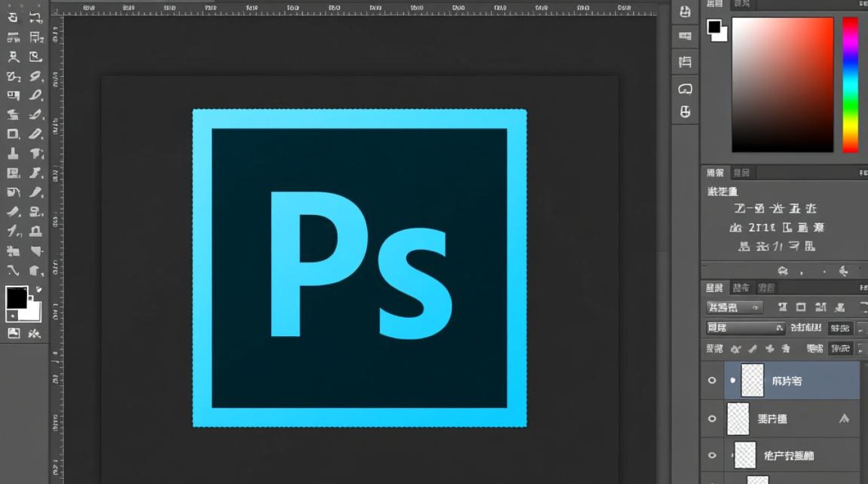Select the top-right tool in the left toolbar
Screen dimensions: 868x484
(x=36, y=17)
